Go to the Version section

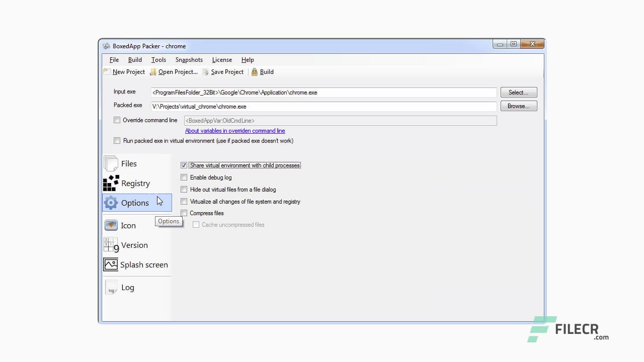[134, 245]
